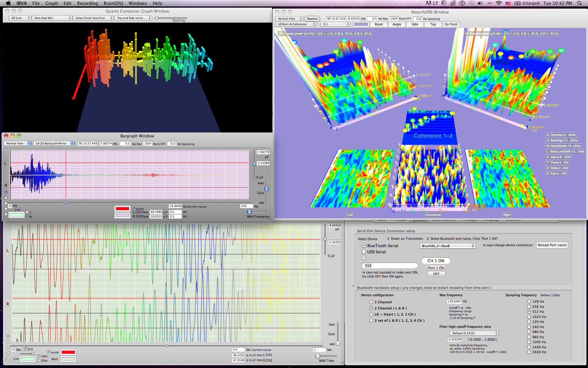Viewport: 588px width, 368px height.
Task: Select the 1024 Hz sampling frequency radio
Action: (x=529, y=317)
